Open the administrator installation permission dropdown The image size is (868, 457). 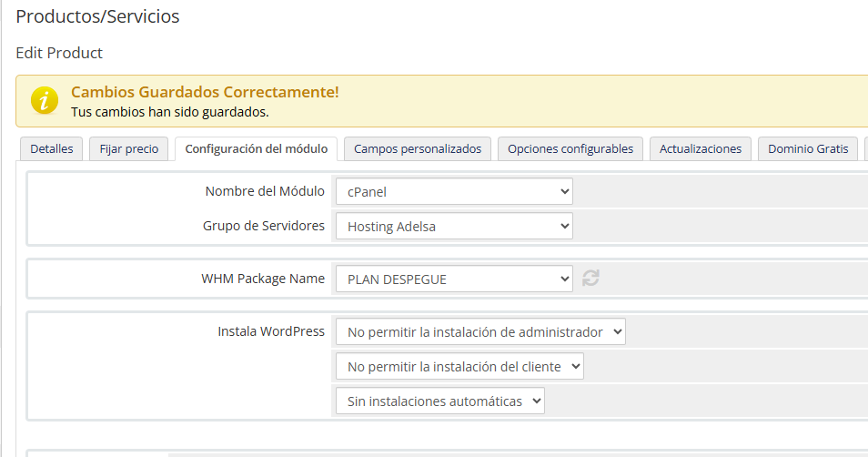[x=479, y=332]
